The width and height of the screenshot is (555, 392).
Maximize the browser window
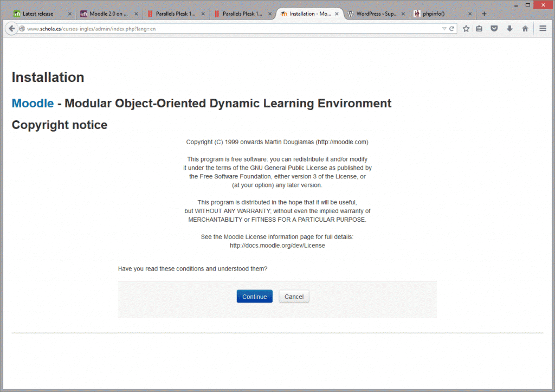coord(528,5)
